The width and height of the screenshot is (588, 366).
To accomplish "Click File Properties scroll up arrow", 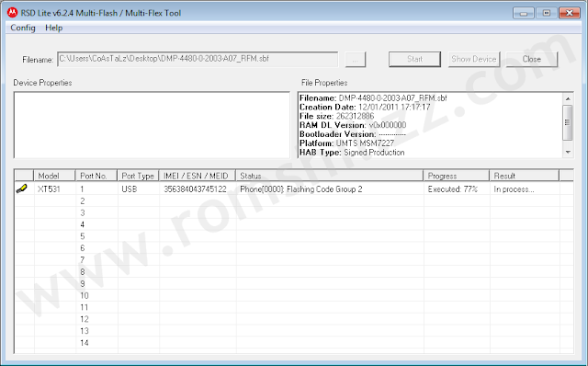I will (x=568, y=98).
